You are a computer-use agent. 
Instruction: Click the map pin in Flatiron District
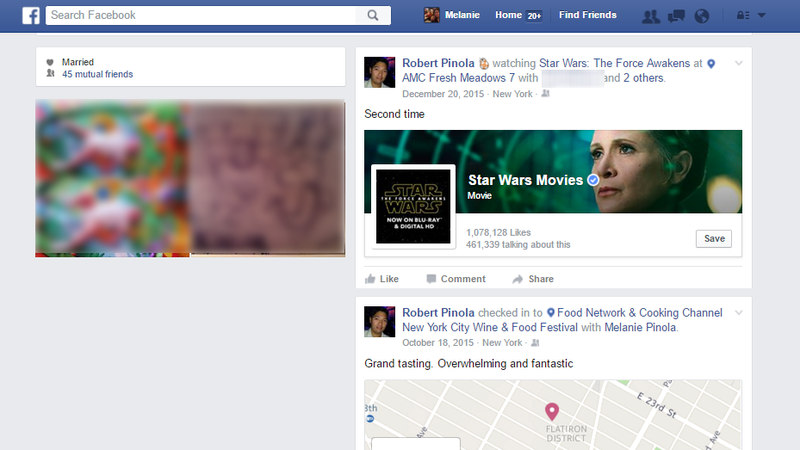[x=552, y=411]
